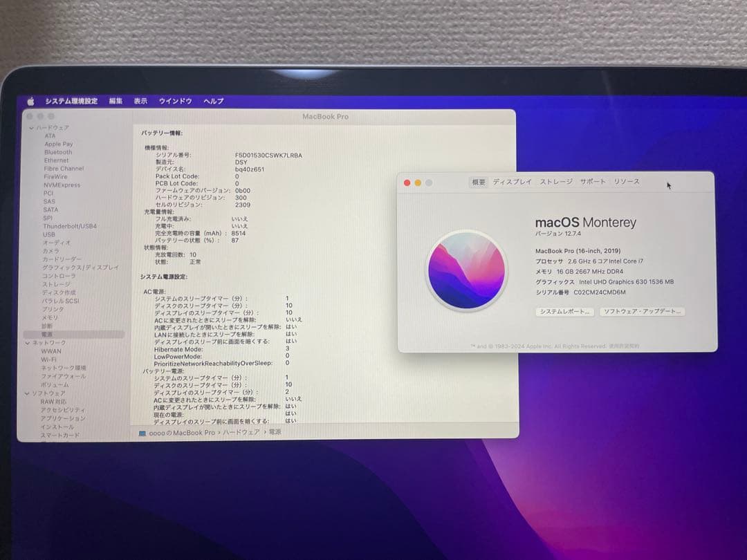
Task: Switch to the 概要 tab
Action: coord(479,182)
